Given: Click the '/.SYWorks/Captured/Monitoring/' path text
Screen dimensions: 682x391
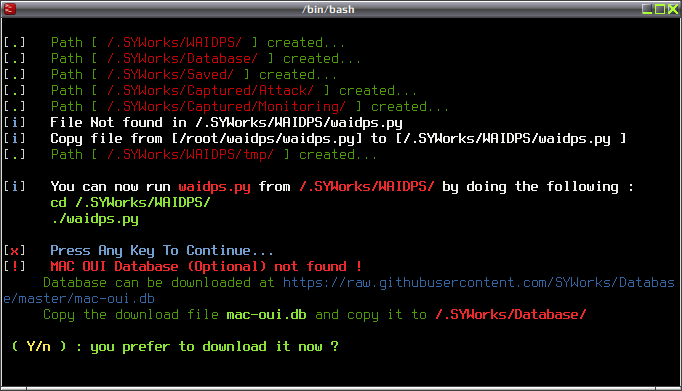Looking at the screenshot, I should 226,107.
